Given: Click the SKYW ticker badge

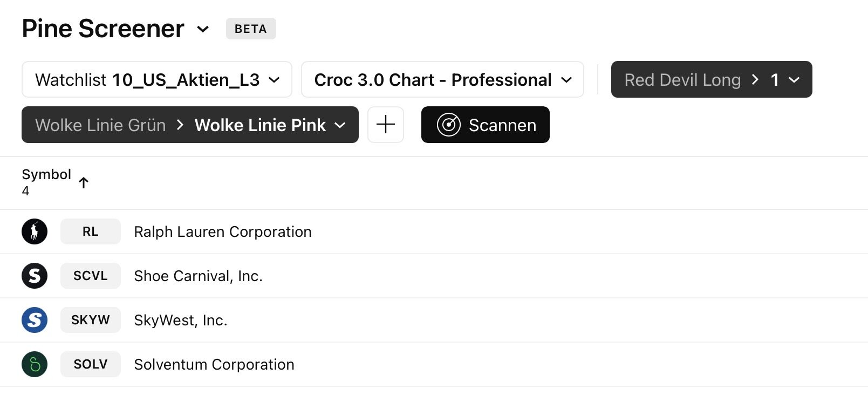Looking at the screenshot, I should pyautogui.click(x=91, y=320).
